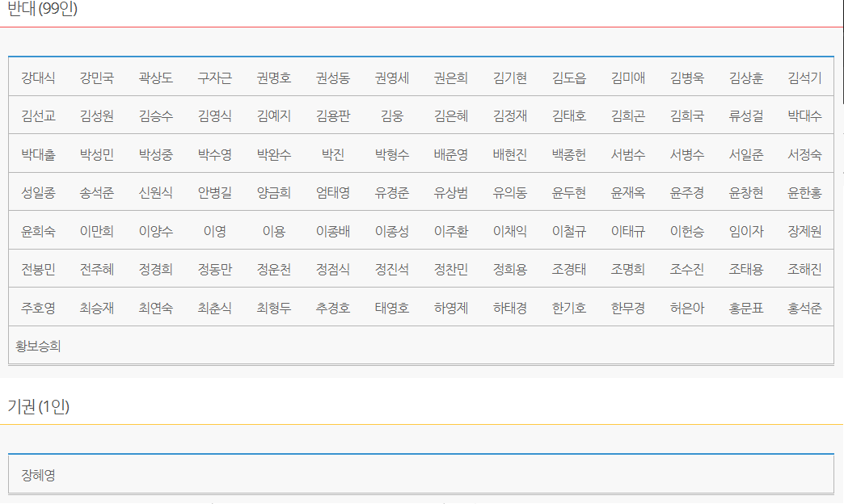Click on the name 박진
This screenshot has width=844, height=504.
point(333,155)
